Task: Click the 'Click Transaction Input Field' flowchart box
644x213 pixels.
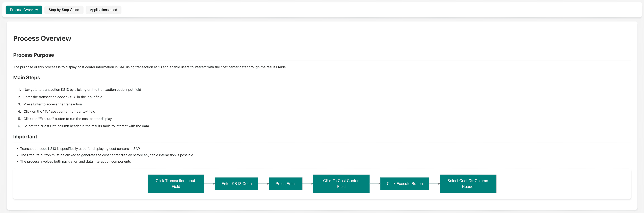Action: (x=176, y=183)
